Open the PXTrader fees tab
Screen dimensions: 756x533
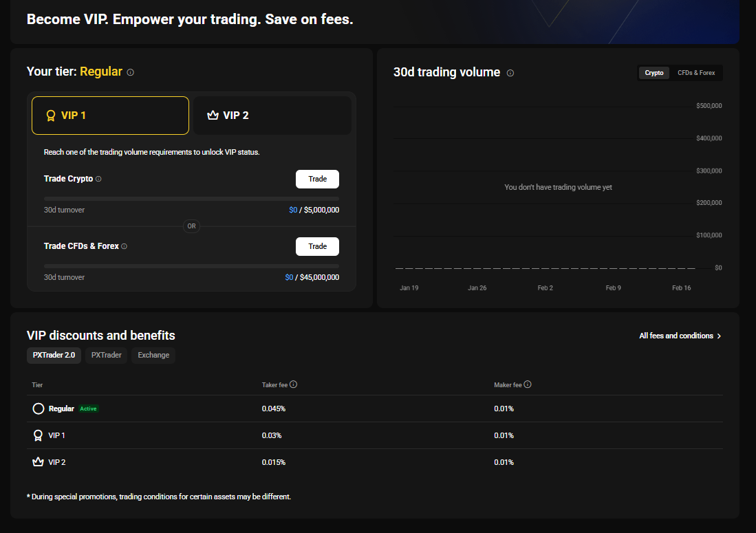tap(106, 356)
